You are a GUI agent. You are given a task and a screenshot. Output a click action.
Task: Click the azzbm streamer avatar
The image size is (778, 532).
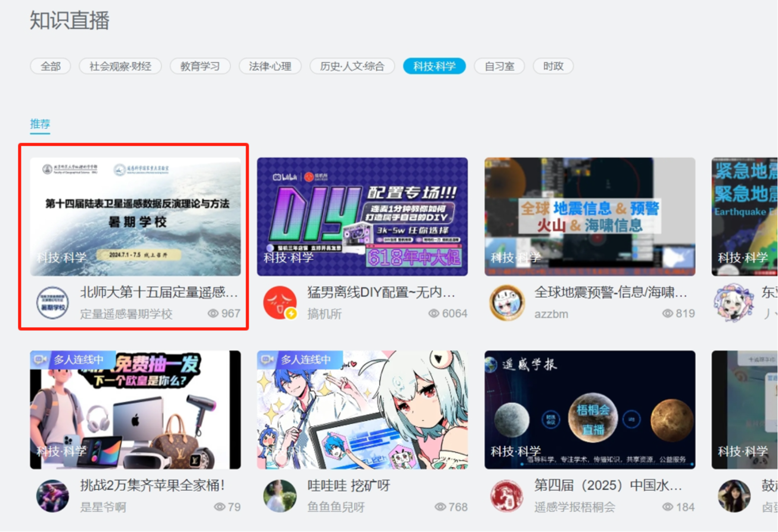point(507,303)
